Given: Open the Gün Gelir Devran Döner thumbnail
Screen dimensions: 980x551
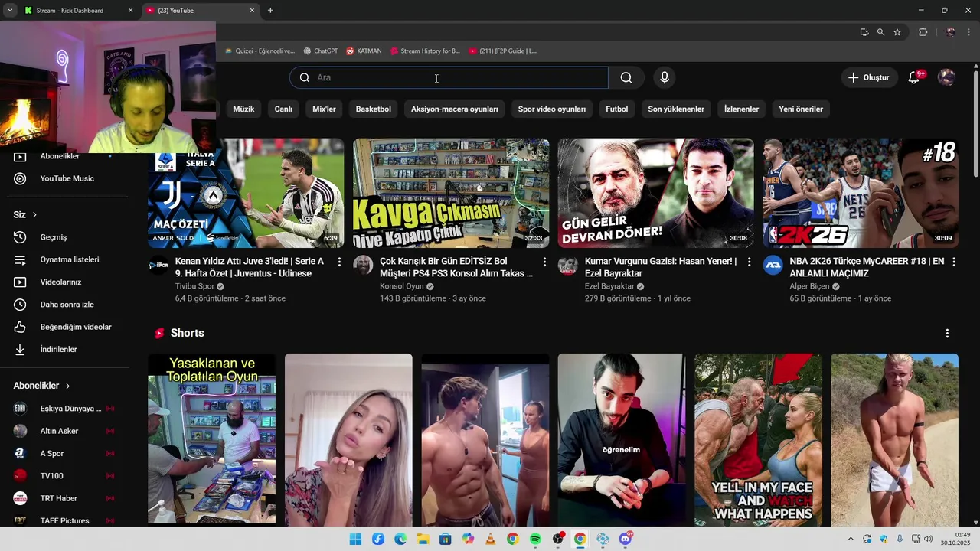Looking at the screenshot, I should click(655, 193).
